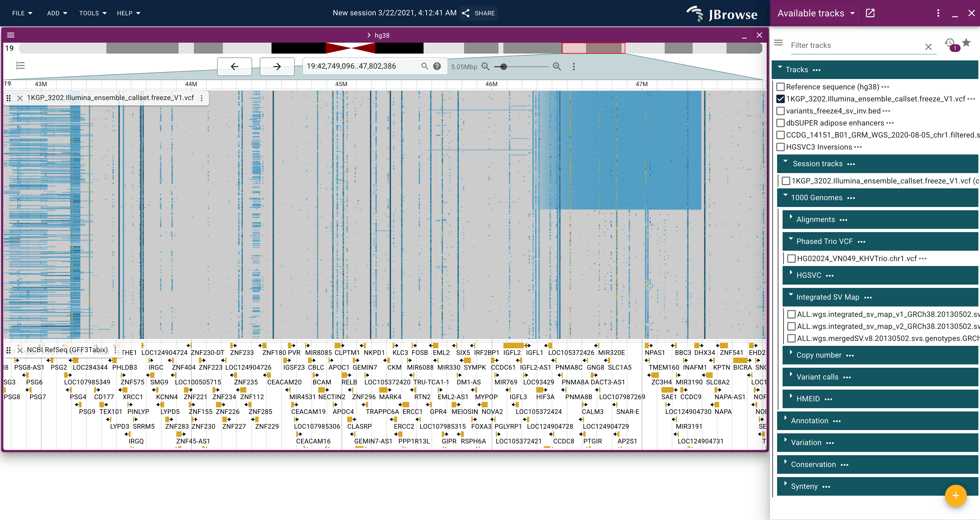Uncheck the 1KGP_3202 Illumina ensemble callset track
Image resolution: width=980 pixels, height=520 pixels.
pos(780,99)
